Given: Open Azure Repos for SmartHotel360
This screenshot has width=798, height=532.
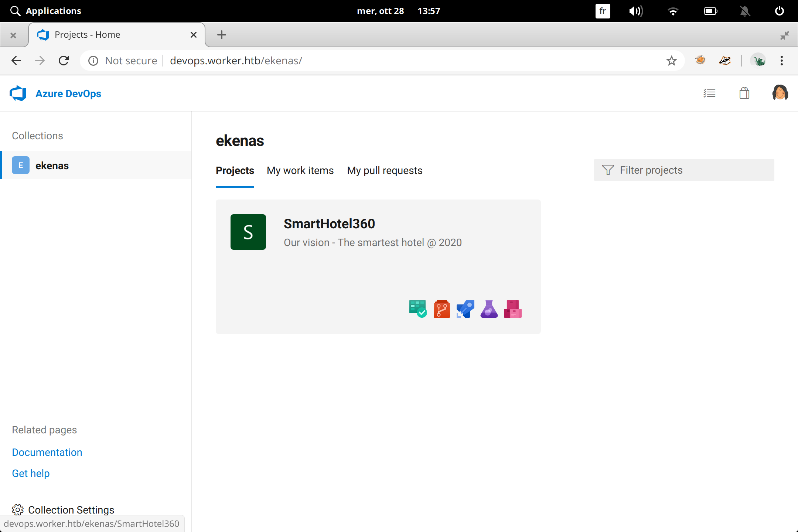Looking at the screenshot, I should tap(442, 308).
